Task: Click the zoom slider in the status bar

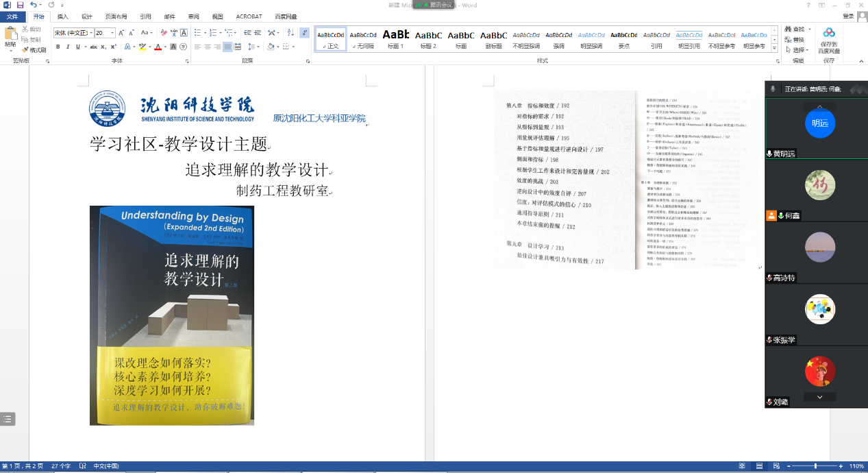Action: 815,466
